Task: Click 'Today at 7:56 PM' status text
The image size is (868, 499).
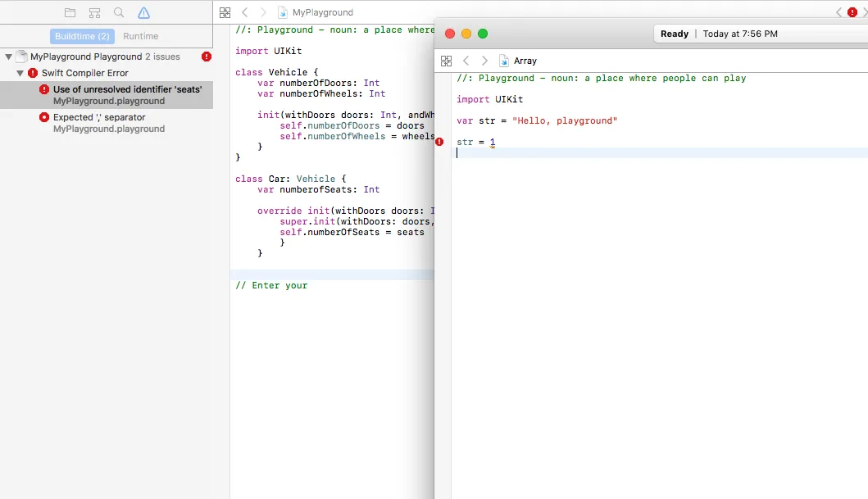Action: [x=740, y=34]
